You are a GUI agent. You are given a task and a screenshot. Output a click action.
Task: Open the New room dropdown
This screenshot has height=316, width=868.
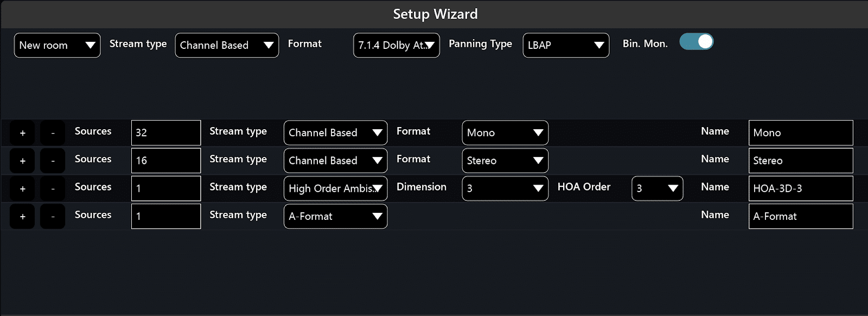pos(56,45)
